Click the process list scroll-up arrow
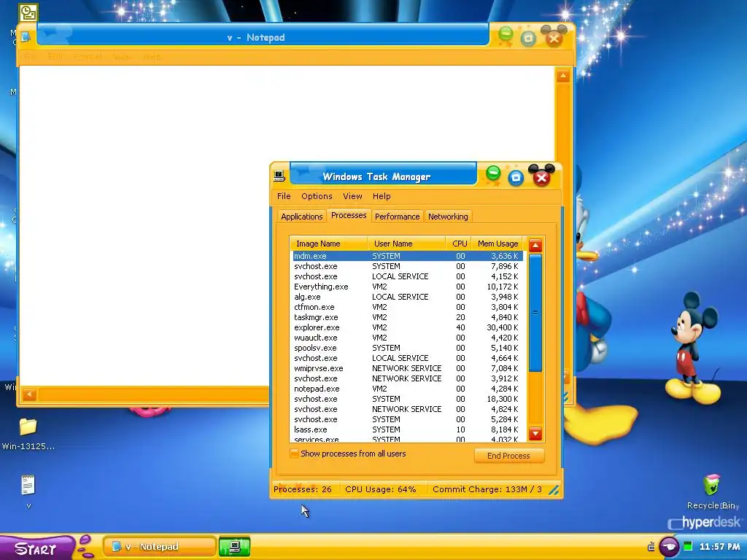The height and width of the screenshot is (560, 747). (x=535, y=246)
